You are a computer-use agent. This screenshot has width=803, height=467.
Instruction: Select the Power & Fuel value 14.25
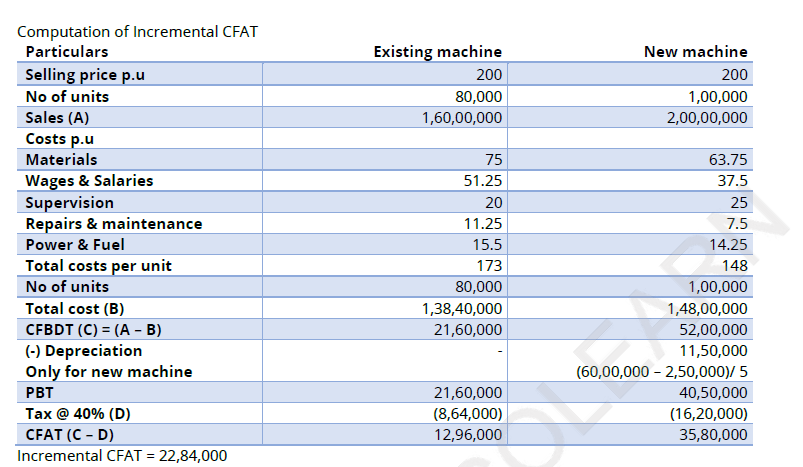point(727,245)
